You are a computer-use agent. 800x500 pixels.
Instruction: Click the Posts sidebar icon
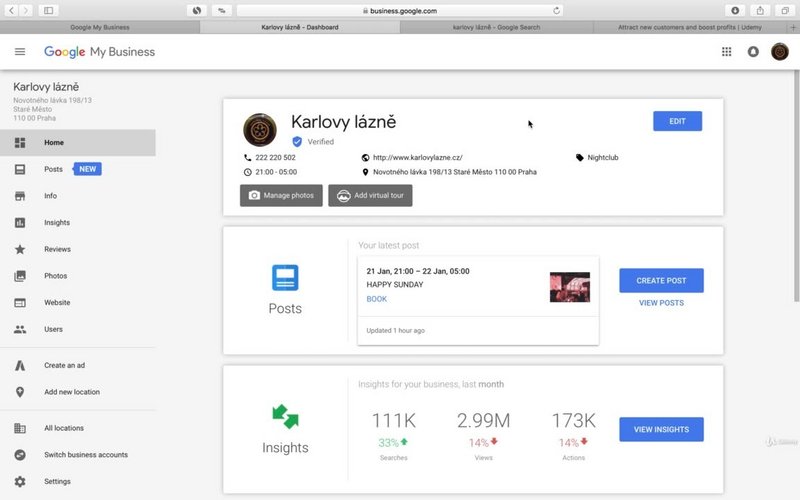[x=20, y=169]
